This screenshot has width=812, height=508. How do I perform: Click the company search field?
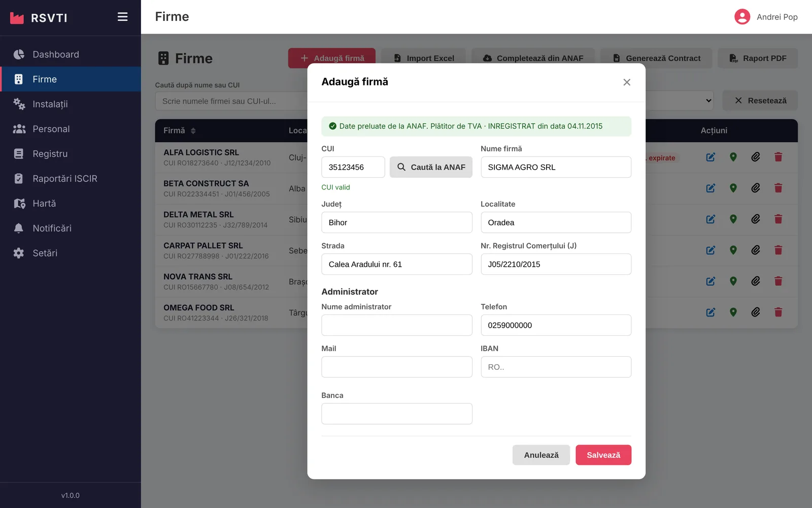(x=231, y=101)
